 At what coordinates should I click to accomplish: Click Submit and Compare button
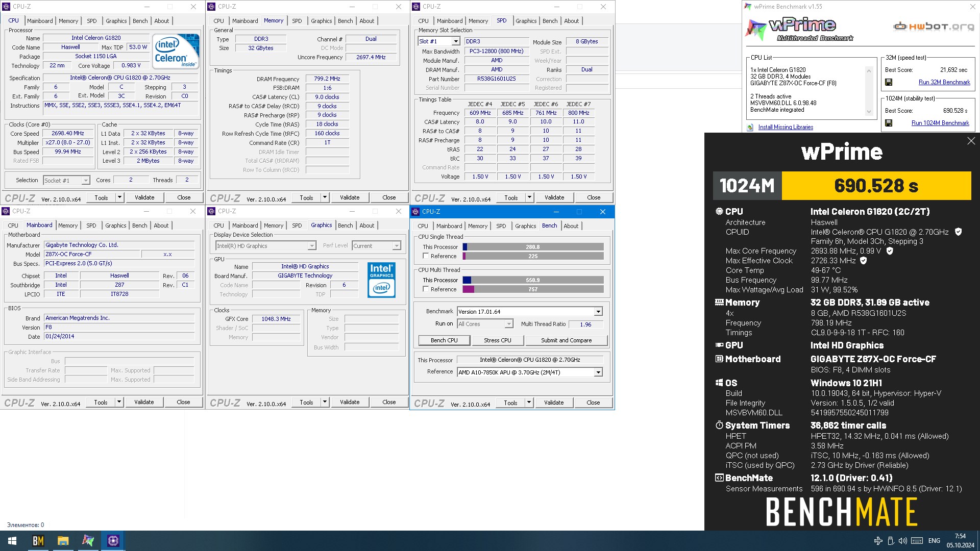pyautogui.click(x=567, y=340)
